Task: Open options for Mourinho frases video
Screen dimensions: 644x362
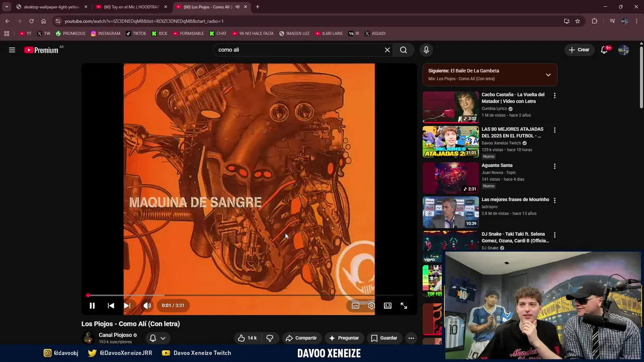Action: 554,201
